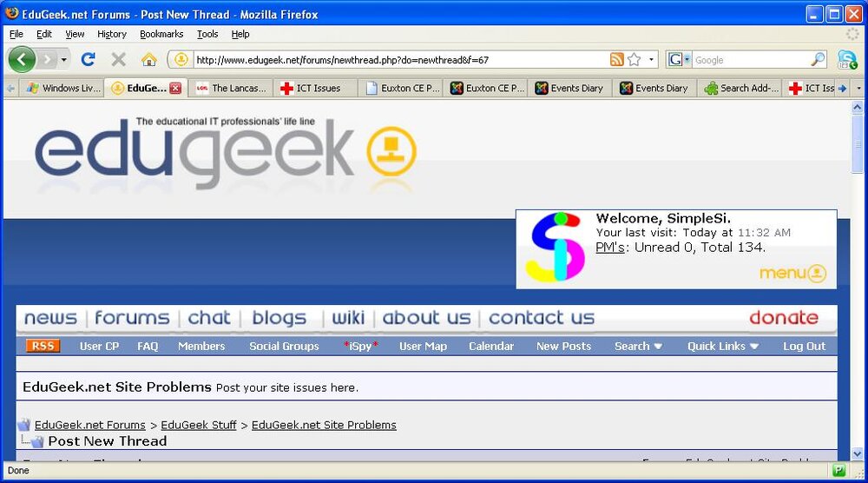This screenshot has height=483, width=868.
Task: Open the File menu
Action: pyautogui.click(x=16, y=34)
